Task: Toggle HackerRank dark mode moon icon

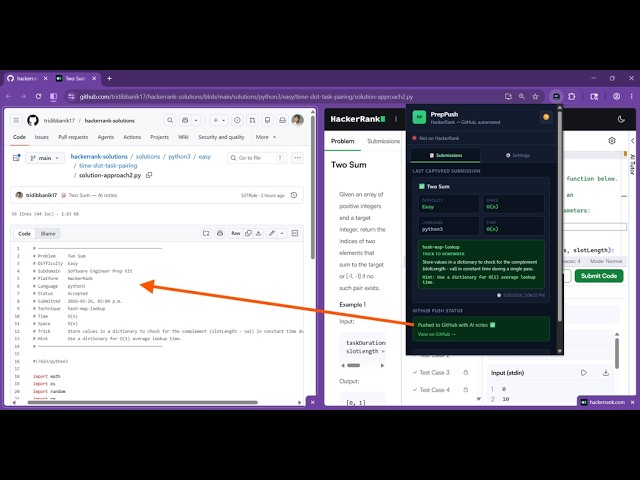Action: tap(621, 119)
